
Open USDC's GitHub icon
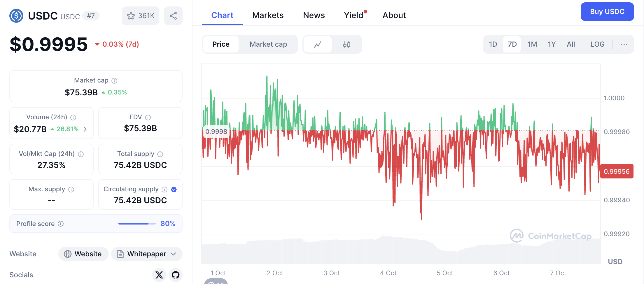tap(175, 275)
